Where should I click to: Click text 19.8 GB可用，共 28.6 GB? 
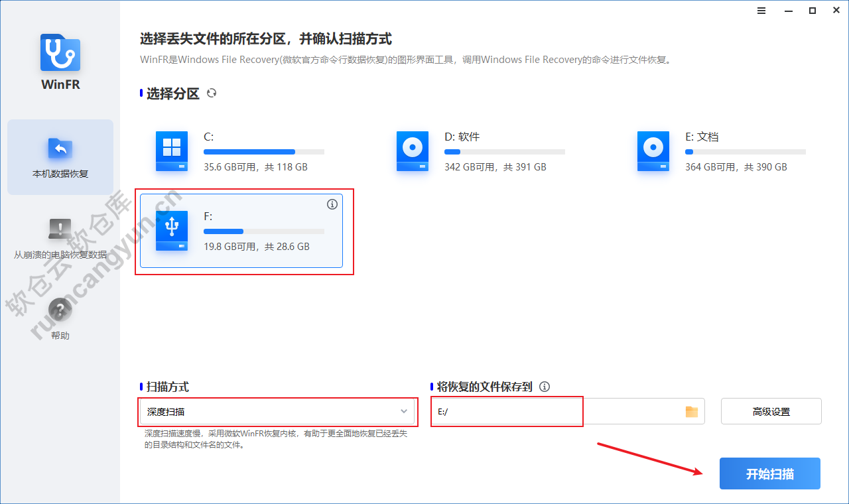point(257,247)
